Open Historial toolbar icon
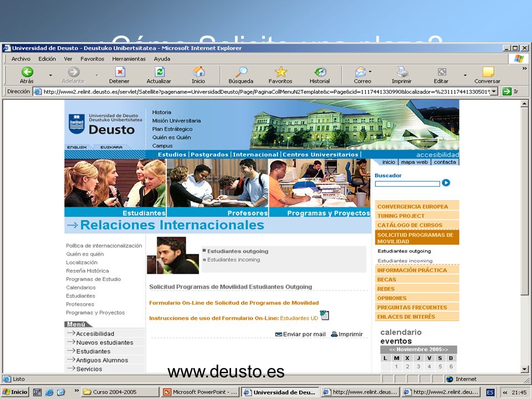The width and height of the screenshot is (532, 399). (x=320, y=72)
